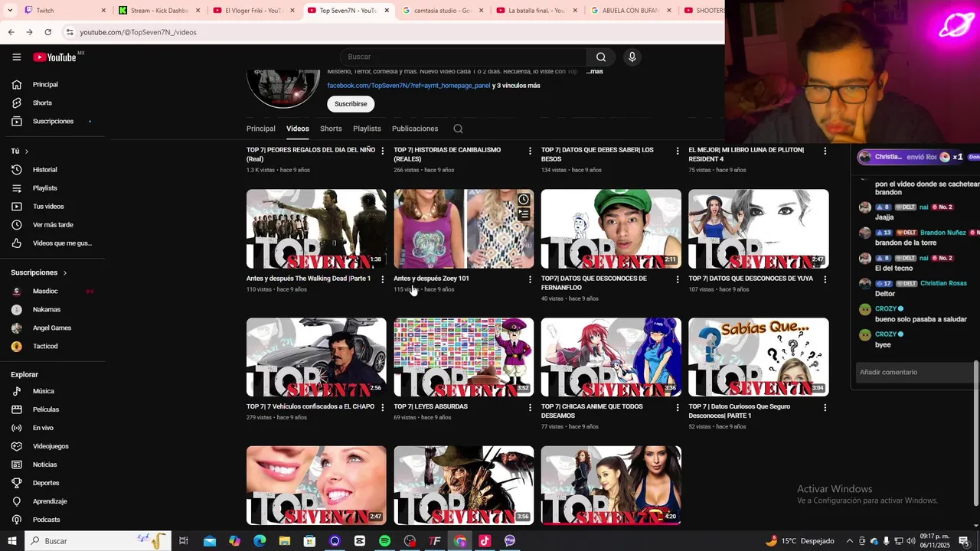Activate voice search microphone
This screenshot has height=551, width=980.
point(632,57)
